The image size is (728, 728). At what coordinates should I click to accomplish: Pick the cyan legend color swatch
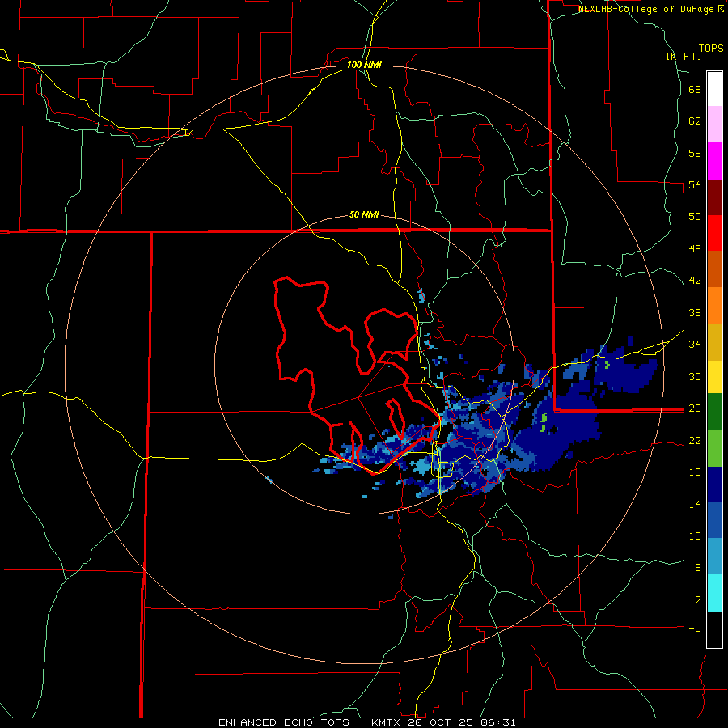[x=714, y=593]
